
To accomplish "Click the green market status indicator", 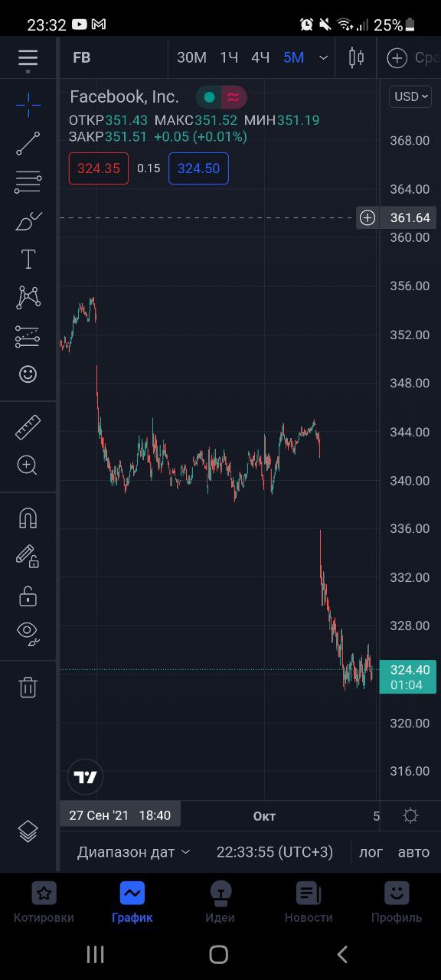I will click(x=209, y=97).
